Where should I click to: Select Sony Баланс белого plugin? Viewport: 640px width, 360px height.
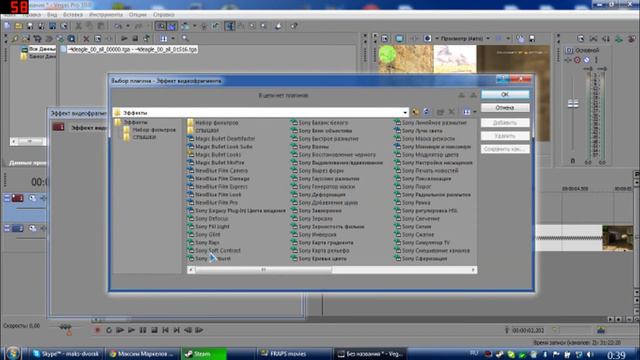click(x=323, y=122)
